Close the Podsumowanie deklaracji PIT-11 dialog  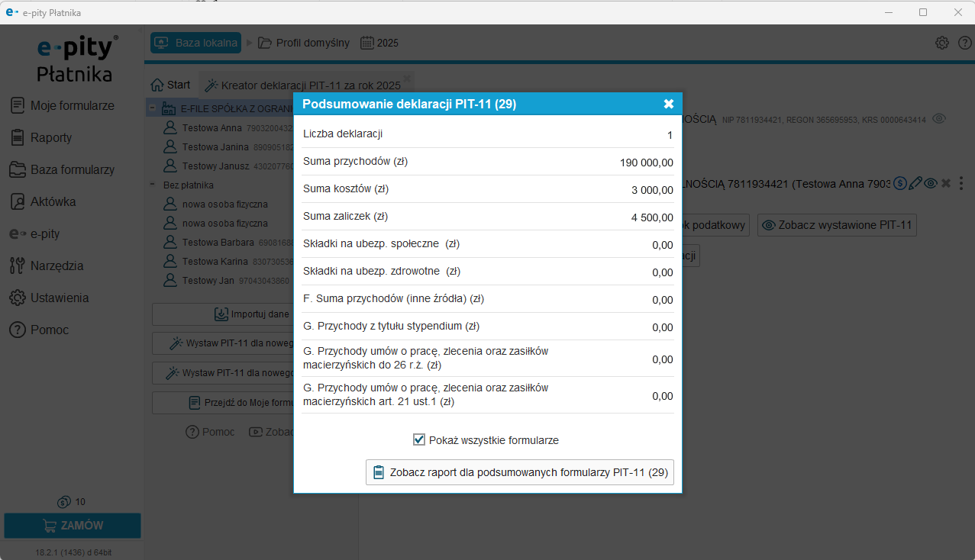point(668,104)
